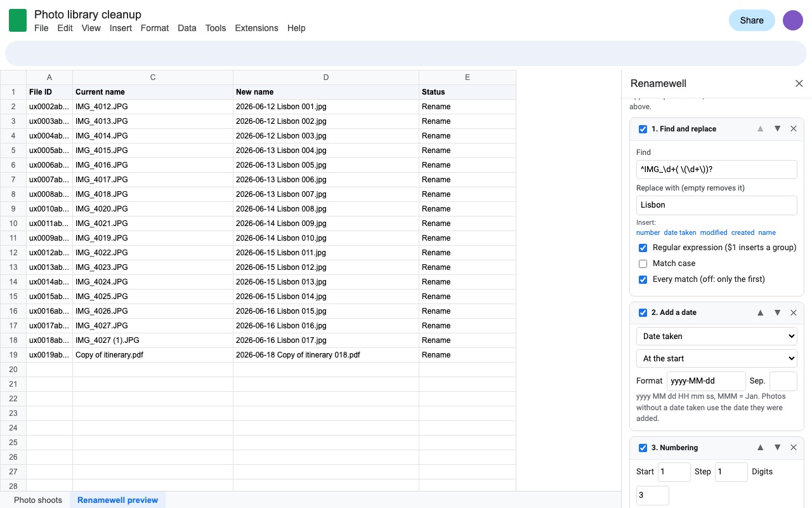812x508 pixels.
Task: Toggle Every match option
Action: (643, 279)
